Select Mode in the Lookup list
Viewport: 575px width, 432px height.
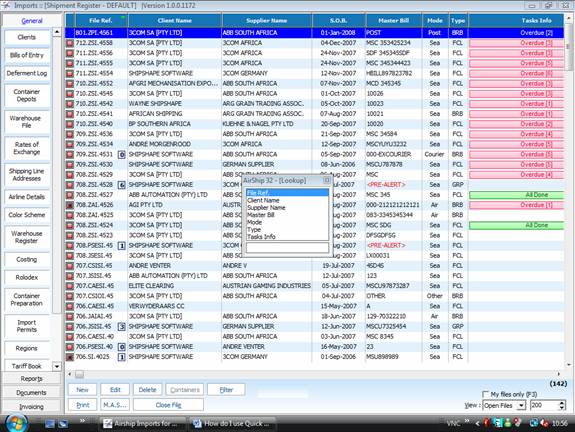coord(287,222)
